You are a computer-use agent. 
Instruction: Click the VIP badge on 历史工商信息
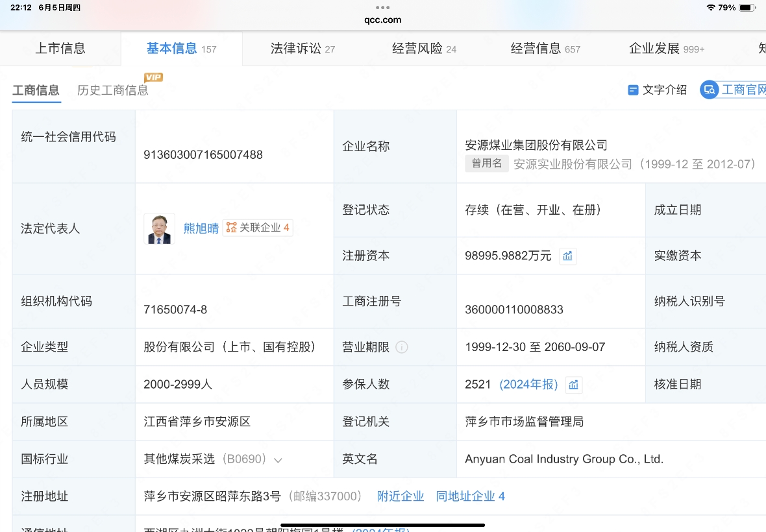click(153, 77)
